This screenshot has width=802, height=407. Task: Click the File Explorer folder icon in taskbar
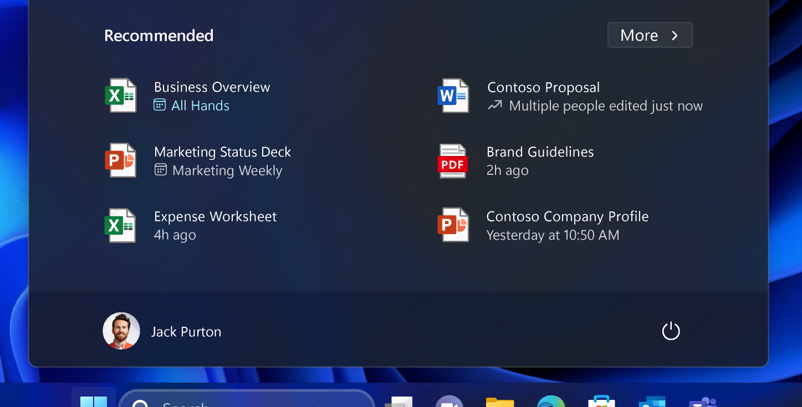click(x=500, y=401)
